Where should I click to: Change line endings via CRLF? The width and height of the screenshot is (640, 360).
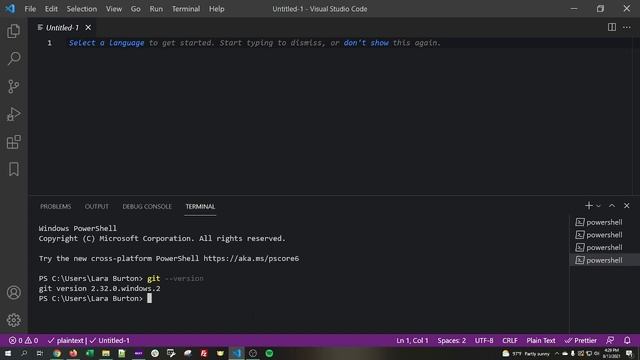pos(510,340)
